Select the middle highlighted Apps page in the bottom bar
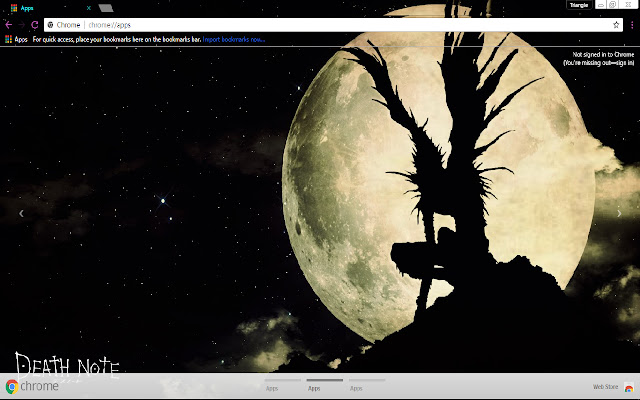This screenshot has height=400, width=640. pos(314,386)
